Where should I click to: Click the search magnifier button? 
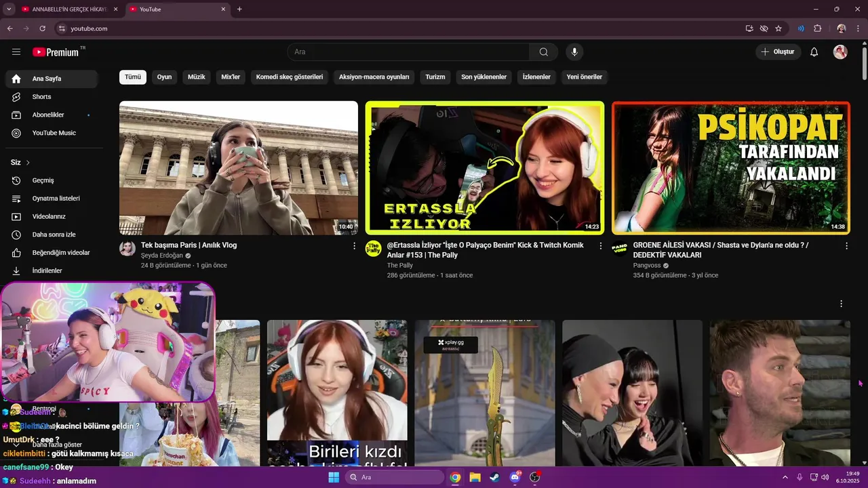click(x=544, y=52)
